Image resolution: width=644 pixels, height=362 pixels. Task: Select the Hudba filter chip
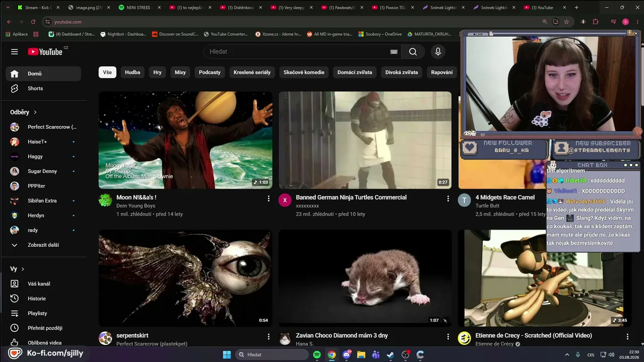point(132,72)
